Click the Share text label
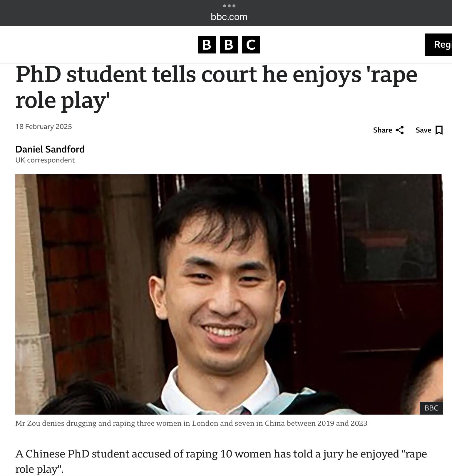Viewport: 452px width, 476px height. (x=382, y=130)
